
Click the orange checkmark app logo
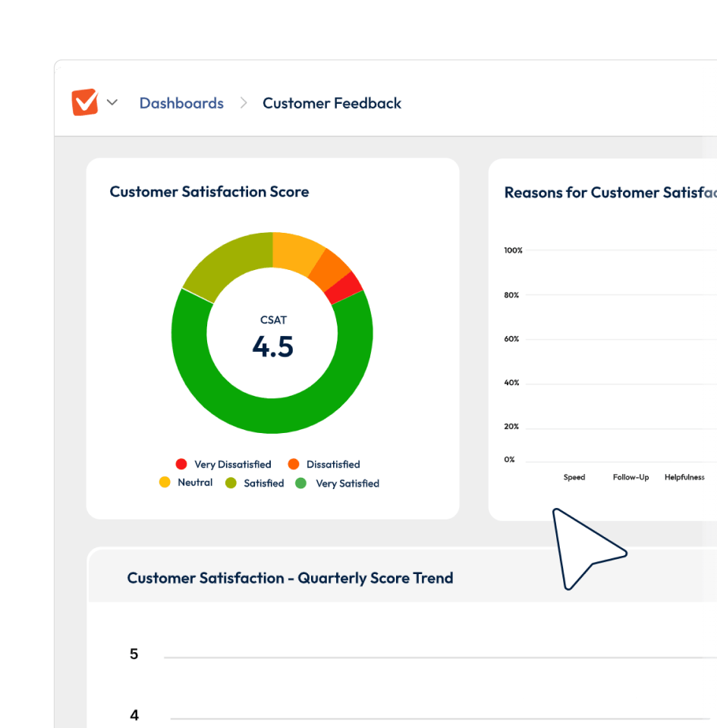85,102
